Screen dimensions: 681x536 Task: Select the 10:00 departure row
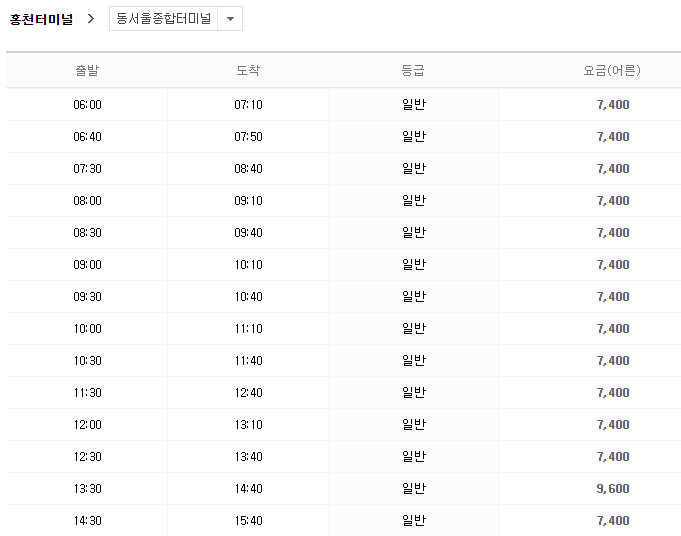tap(87, 329)
